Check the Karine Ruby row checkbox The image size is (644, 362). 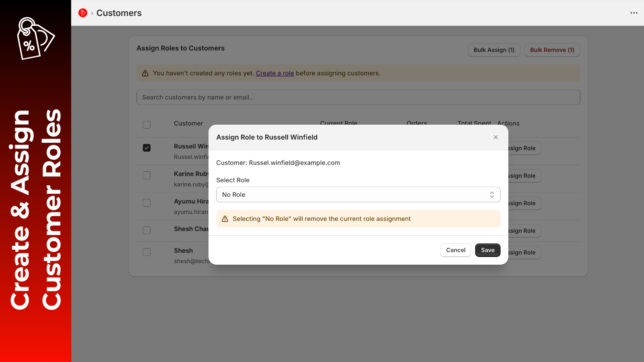click(x=147, y=175)
